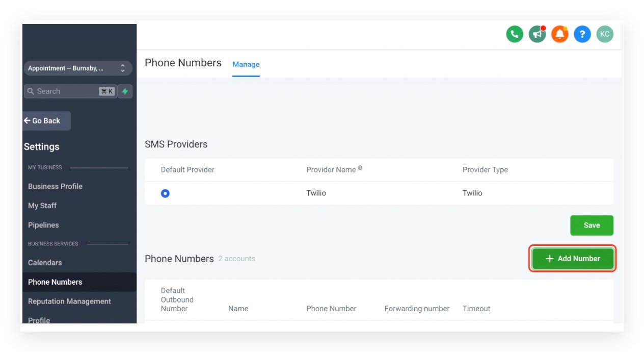Click the Provider Name info icon
This screenshot has width=644, height=352.
(360, 168)
